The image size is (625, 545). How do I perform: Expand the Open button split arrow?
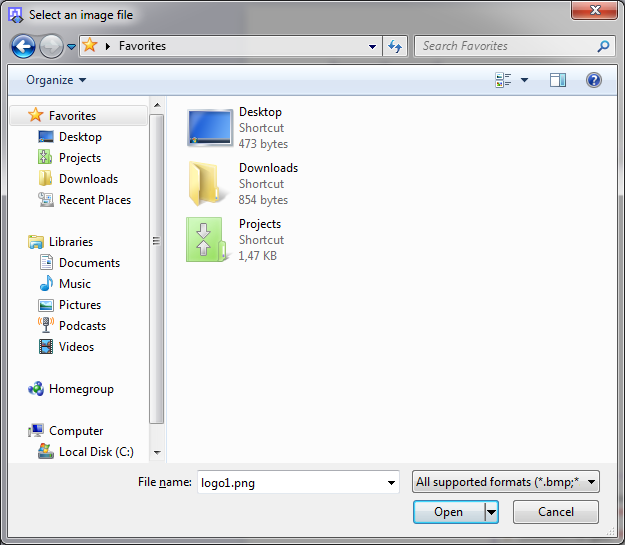coord(491,512)
